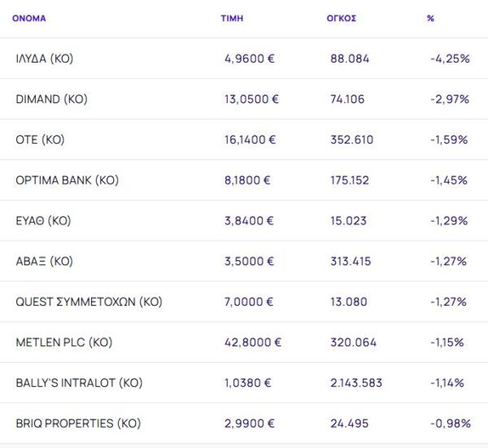
Task: Open the ΟΤΕ (ΚΟ) stock
Action: pyautogui.click(x=40, y=140)
